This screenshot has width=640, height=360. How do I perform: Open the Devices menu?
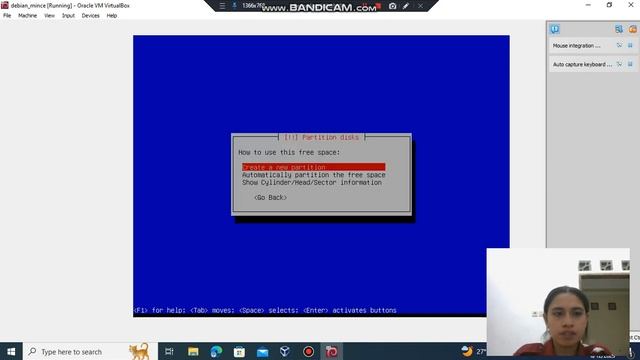tap(90, 16)
